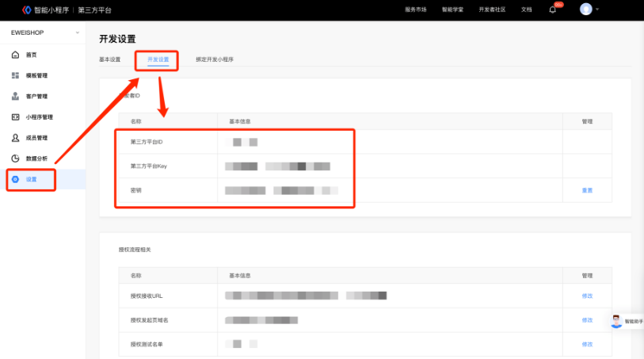The height and width of the screenshot is (359, 644).
Task: Open 小程序管理 from its sidebar icon
Action: pyautogui.click(x=16, y=116)
